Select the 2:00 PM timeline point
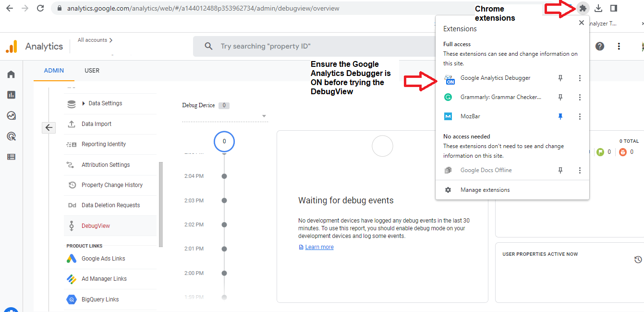The height and width of the screenshot is (312, 644). (x=224, y=273)
